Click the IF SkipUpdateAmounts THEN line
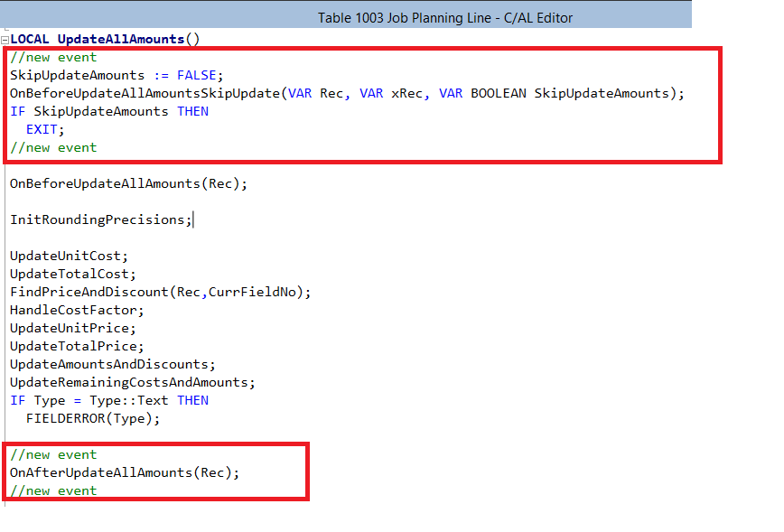Screen dimensions: 784x532 pyautogui.click(x=108, y=111)
